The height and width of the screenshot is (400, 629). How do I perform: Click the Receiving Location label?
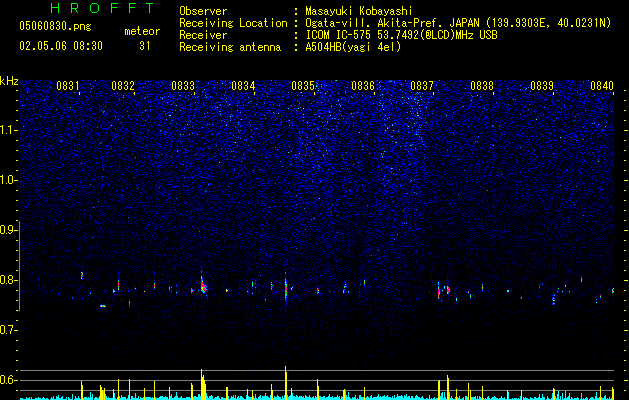[233, 23]
